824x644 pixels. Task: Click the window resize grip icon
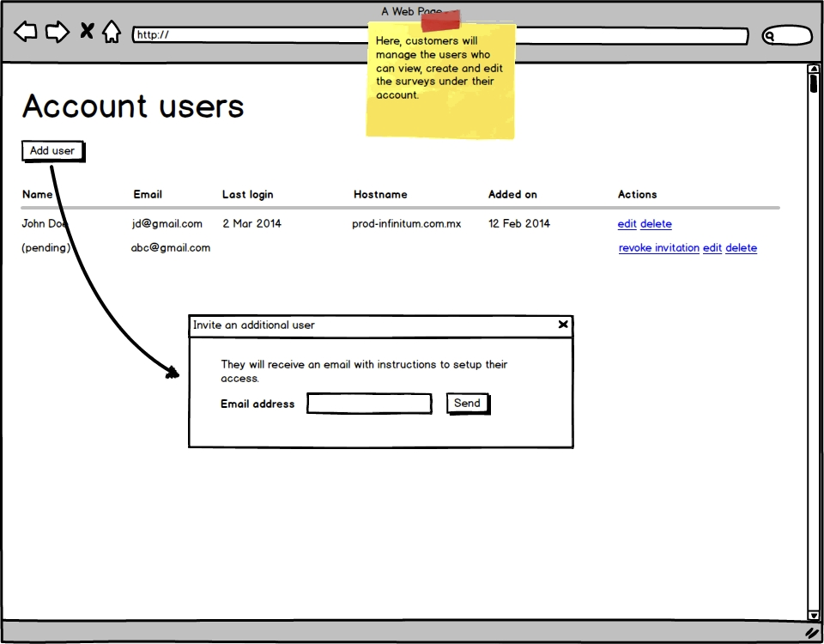(813, 633)
